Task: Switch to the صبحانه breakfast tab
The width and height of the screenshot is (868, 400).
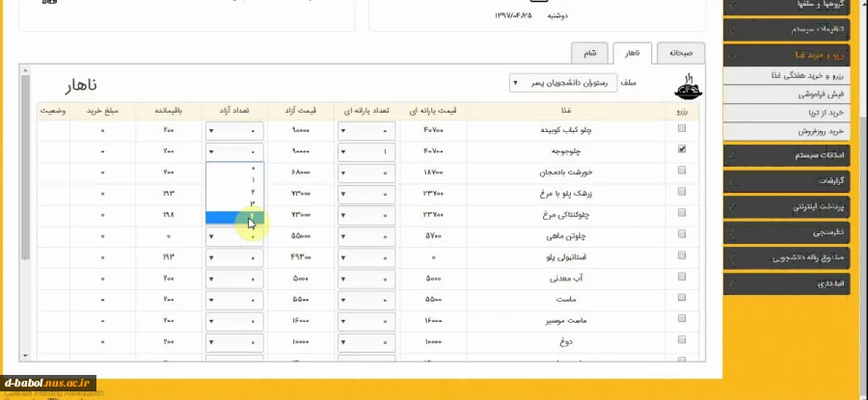Action: [x=681, y=53]
